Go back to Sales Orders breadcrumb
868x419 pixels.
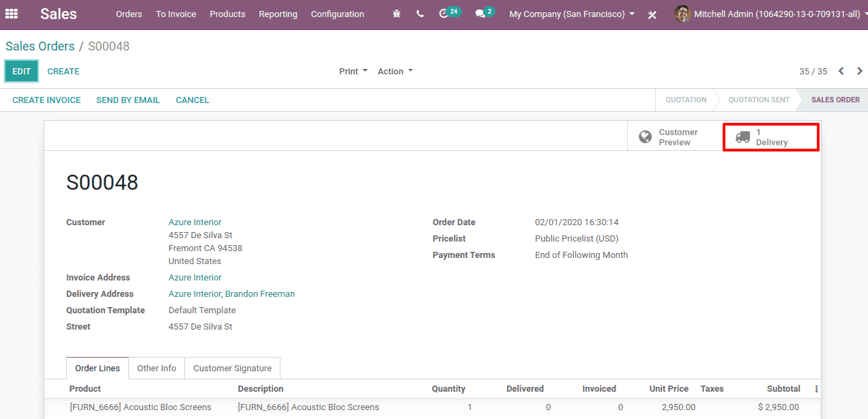point(40,46)
